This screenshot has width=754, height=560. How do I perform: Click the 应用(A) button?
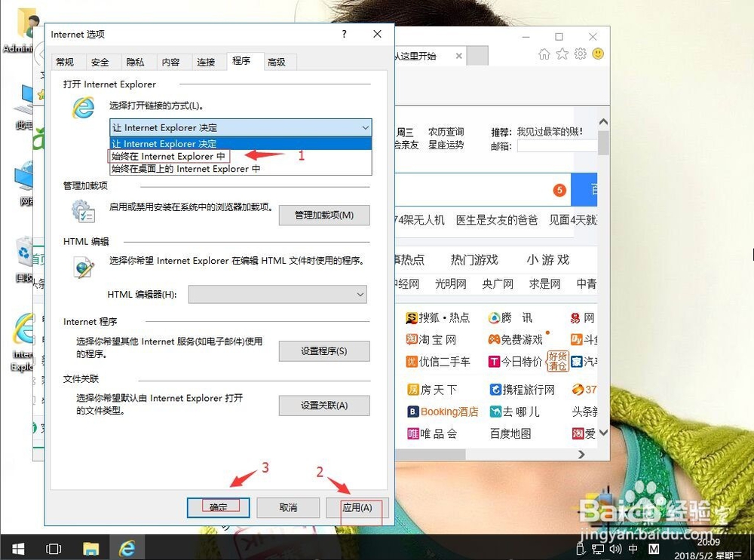(357, 507)
